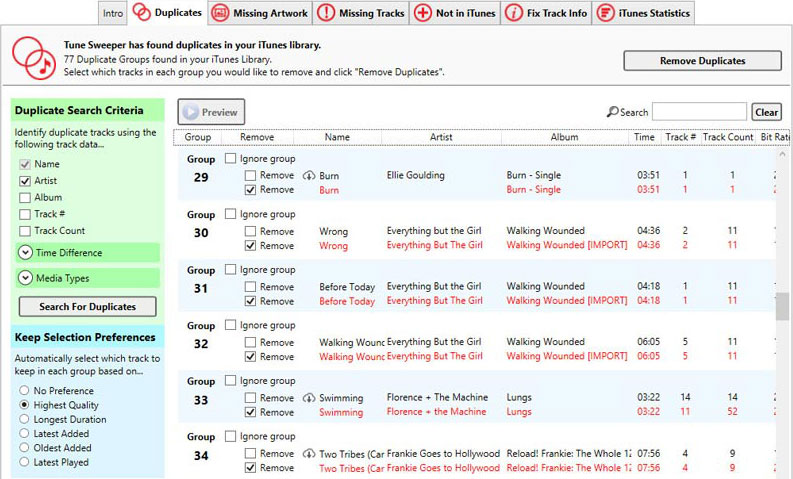Sort by the Track Count column header
The height and width of the screenshot is (479, 793).
coord(728,137)
